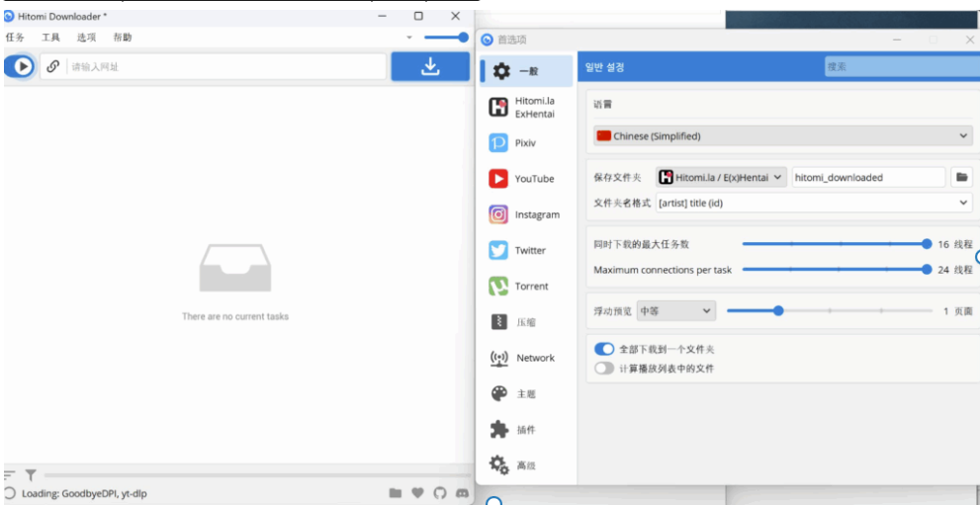This screenshot has width=980, height=505.
Task: Toggle 全部下载到一个文件夹 switch off
Action: pyautogui.click(x=604, y=349)
